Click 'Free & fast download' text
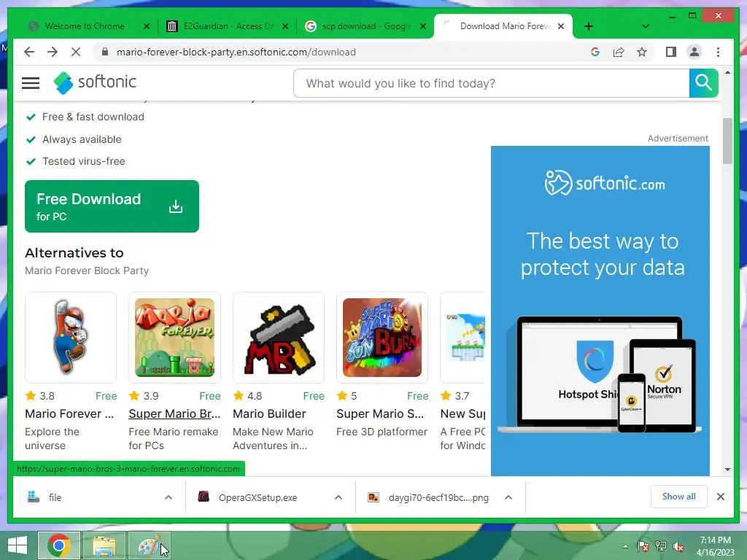747x560 pixels. point(93,117)
